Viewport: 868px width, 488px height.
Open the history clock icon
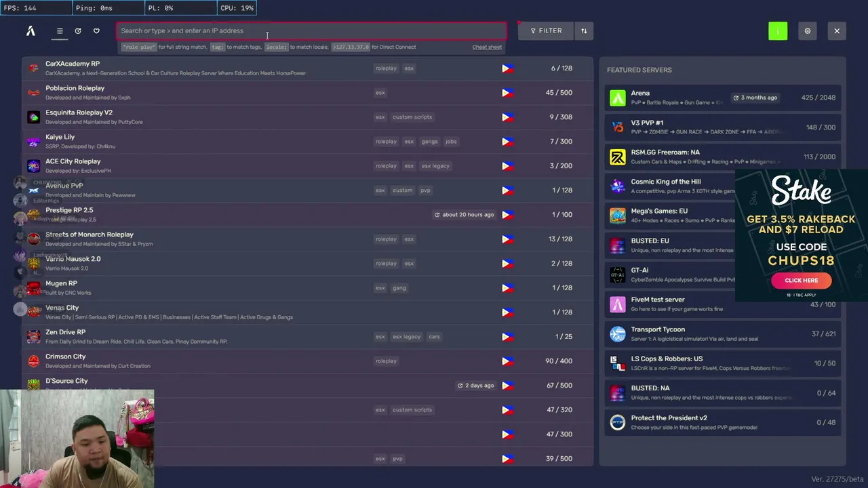click(x=78, y=30)
